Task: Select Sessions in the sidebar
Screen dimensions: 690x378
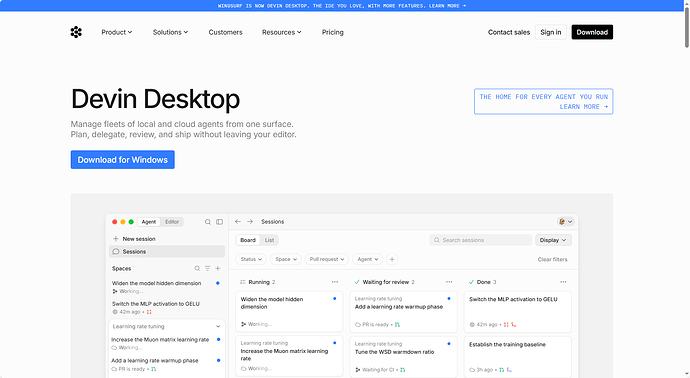Action: [167, 252]
